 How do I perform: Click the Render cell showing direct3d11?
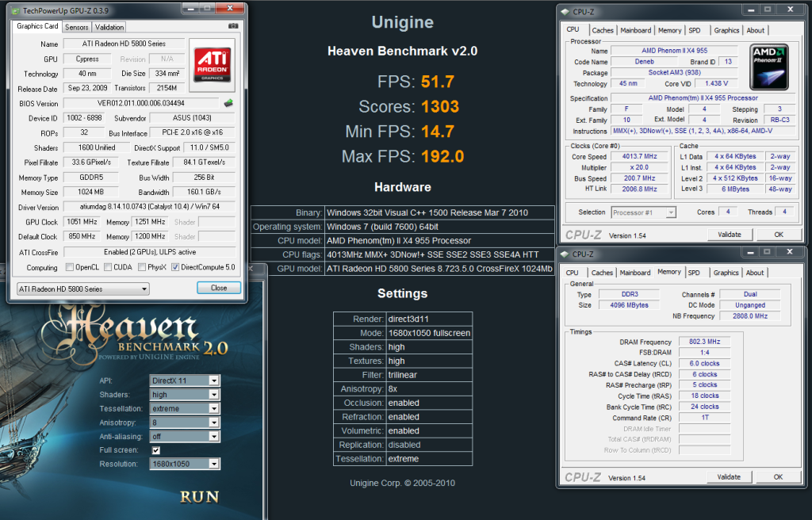(x=429, y=319)
